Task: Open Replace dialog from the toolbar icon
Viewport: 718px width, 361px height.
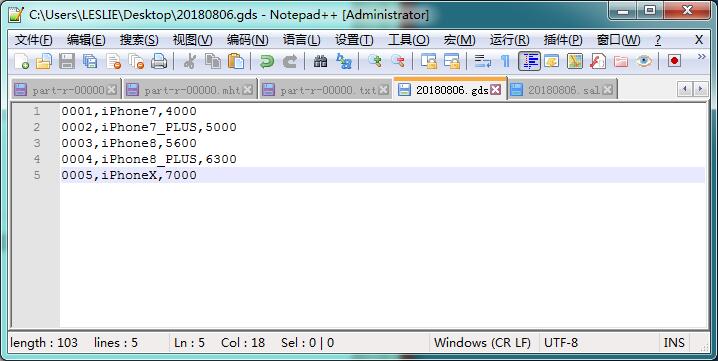Action: 343,61
